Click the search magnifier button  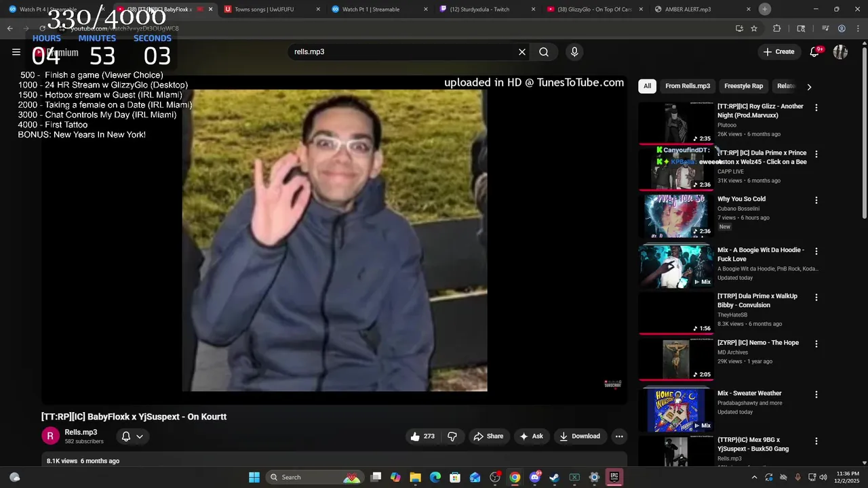pos(544,52)
